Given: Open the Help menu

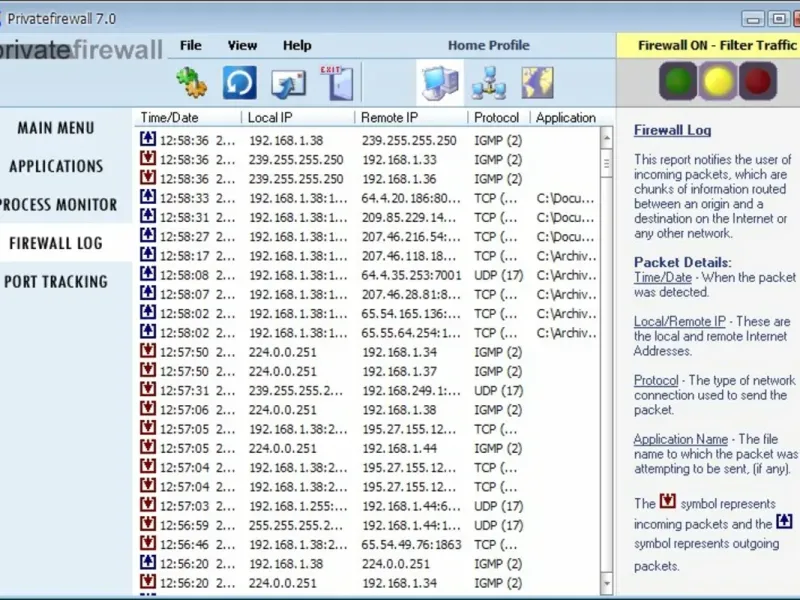Looking at the screenshot, I should click(297, 45).
